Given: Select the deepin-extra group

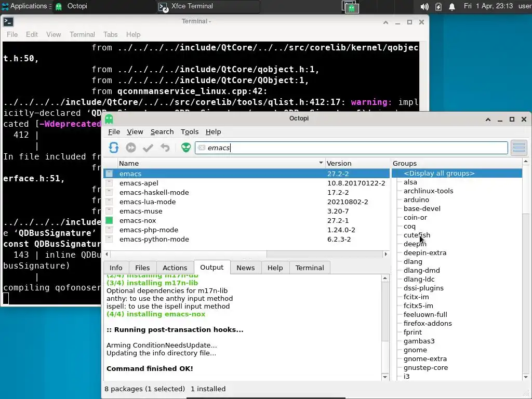Looking at the screenshot, I should 425,253.
